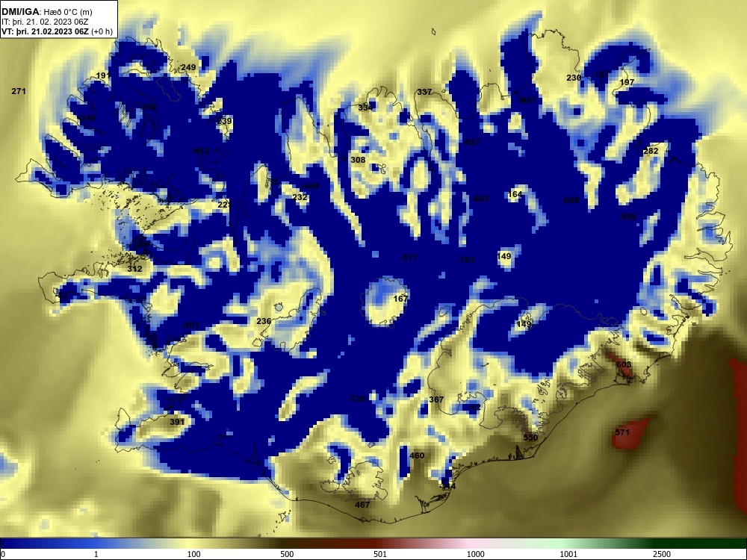Click the 312 value label
The image size is (747, 560).
click(134, 269)
